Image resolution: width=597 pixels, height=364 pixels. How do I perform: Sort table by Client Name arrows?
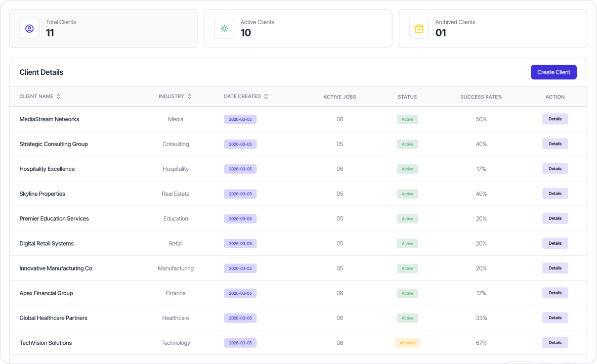(59, 97)
